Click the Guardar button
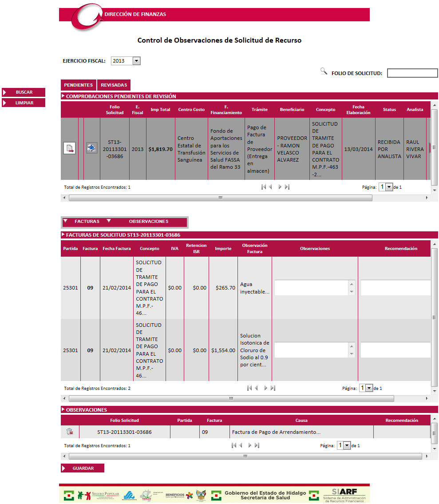Viewport: 439px width, 504px height. (83, 468)
